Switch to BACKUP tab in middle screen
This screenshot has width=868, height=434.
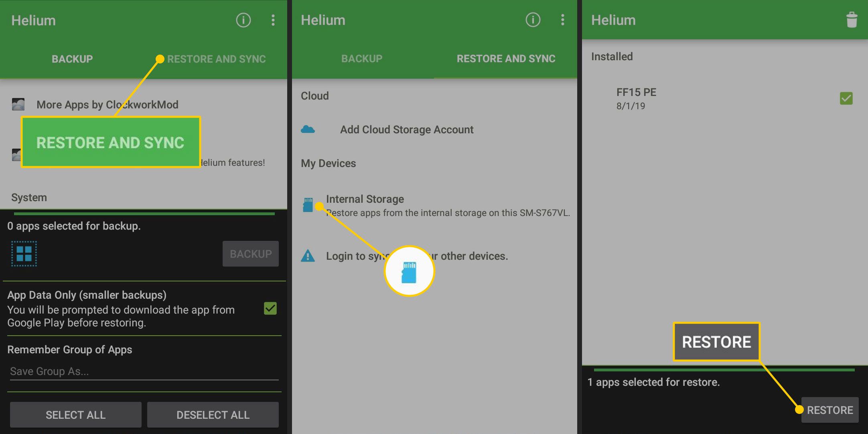[362, 59]
